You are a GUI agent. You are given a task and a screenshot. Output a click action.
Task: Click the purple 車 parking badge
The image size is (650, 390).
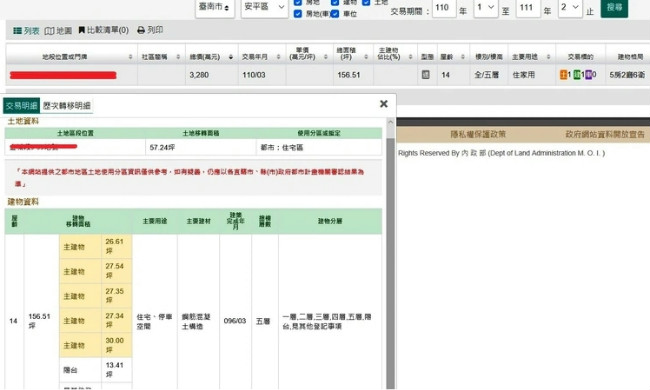click(x=588, y=75)
